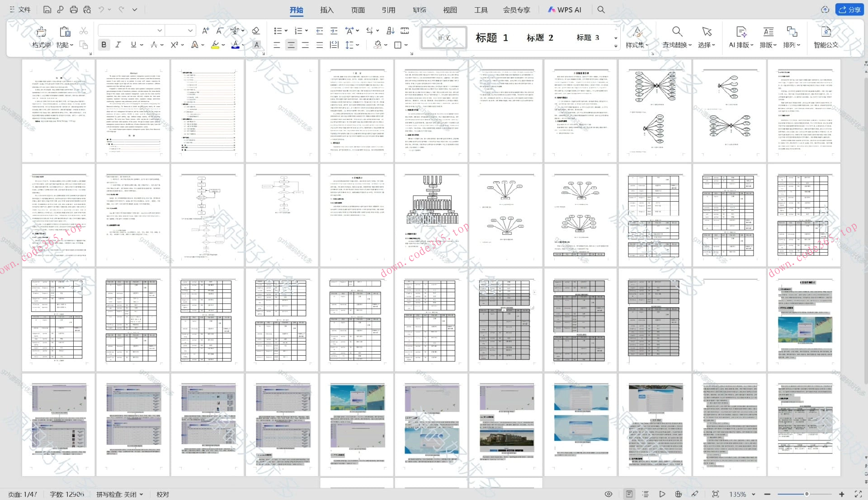Open the font name dropdown
This screenshot has width=868, height=500.
coord(160,31)
